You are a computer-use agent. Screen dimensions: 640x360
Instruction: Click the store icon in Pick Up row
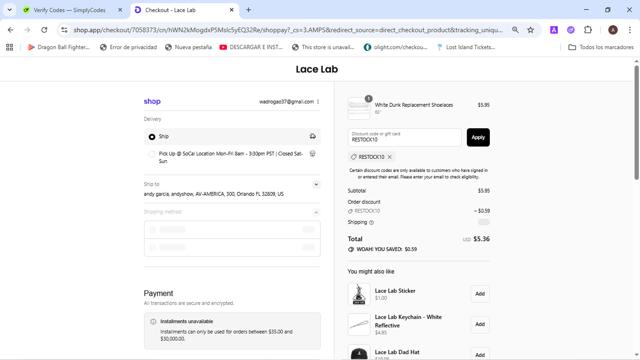(x=313, y=153)
